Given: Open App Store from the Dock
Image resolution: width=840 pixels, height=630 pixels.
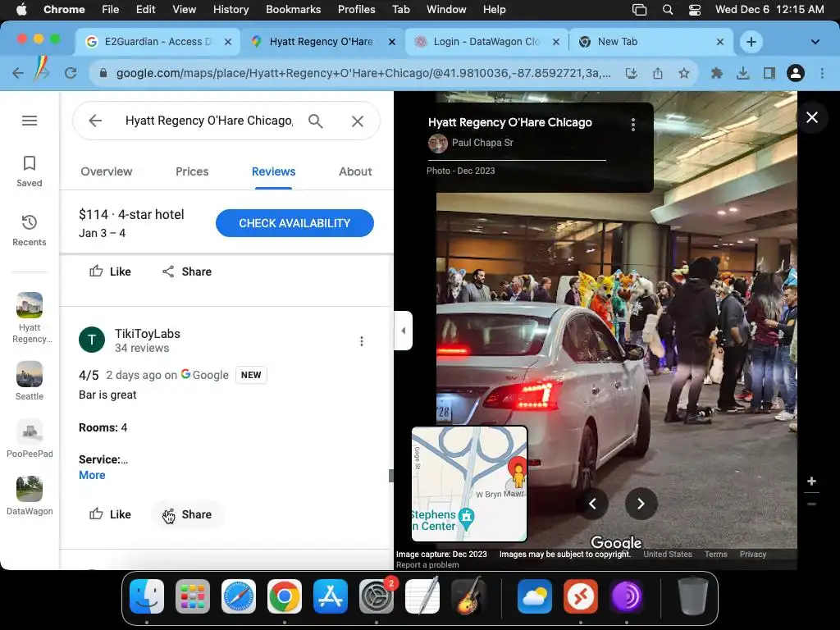Looking at the screenshot, I should click(x=331, y=596).
